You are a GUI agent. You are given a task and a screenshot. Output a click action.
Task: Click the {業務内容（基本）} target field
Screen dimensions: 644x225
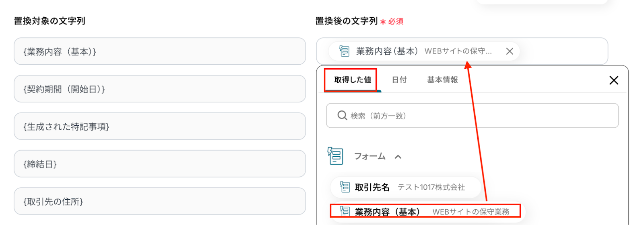pyautogui.click(x=160, y=51)
